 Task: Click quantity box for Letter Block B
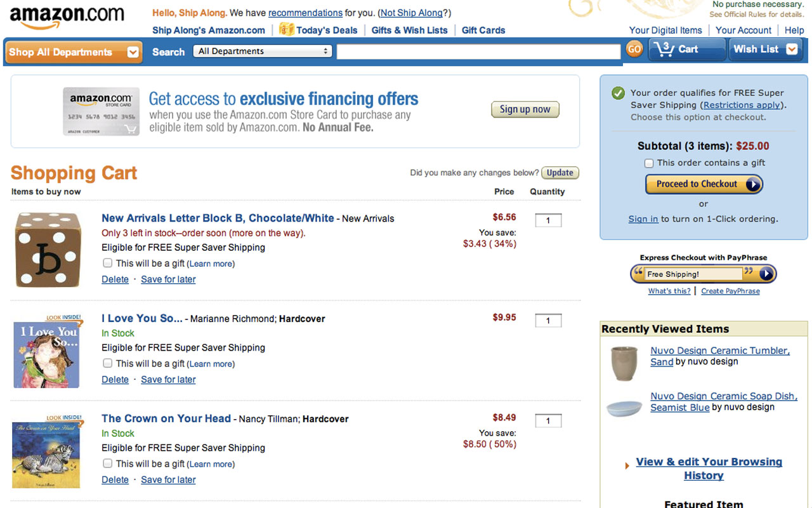[x=548, y=220]
